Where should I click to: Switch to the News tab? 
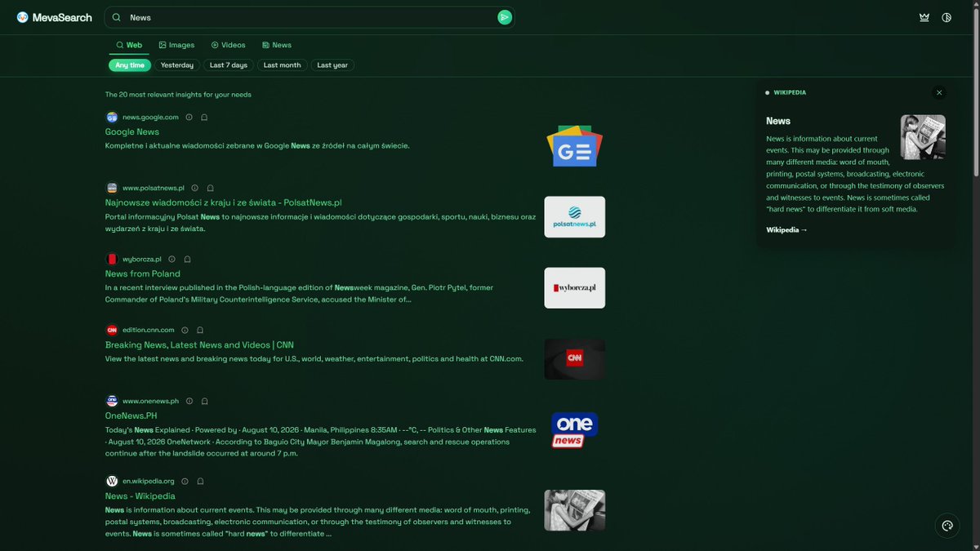coord(277,45)
